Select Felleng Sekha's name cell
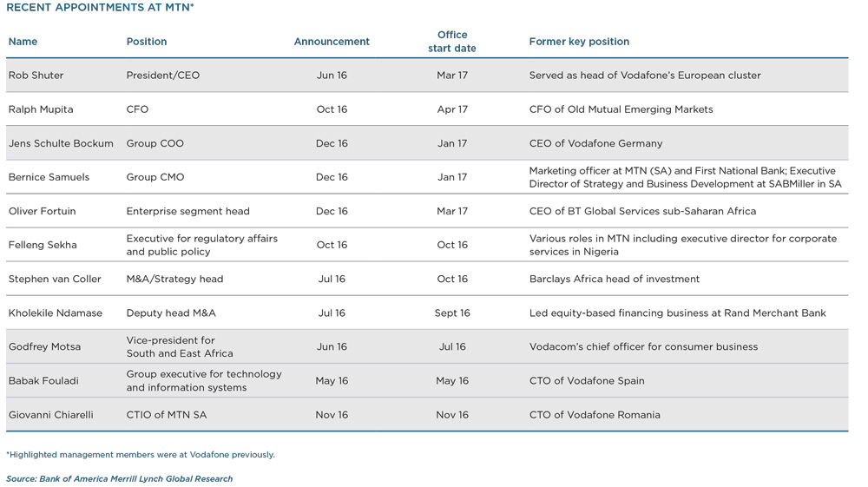The height and width of the screenshot is (487, 868). click(43, 245)
